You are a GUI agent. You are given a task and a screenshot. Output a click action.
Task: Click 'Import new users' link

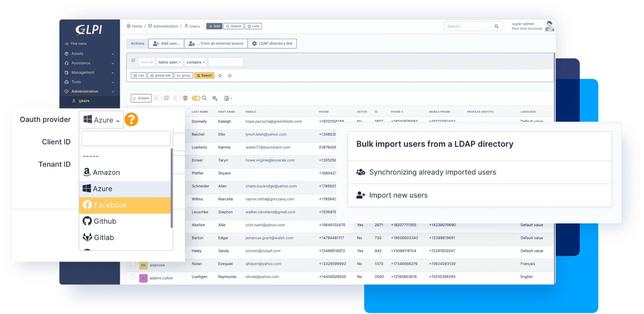click(398, 195)
